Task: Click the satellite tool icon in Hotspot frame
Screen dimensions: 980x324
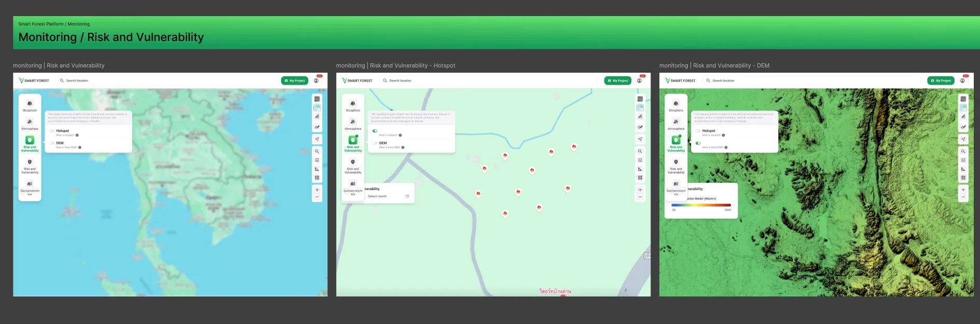Action: [x=640, y=117]
